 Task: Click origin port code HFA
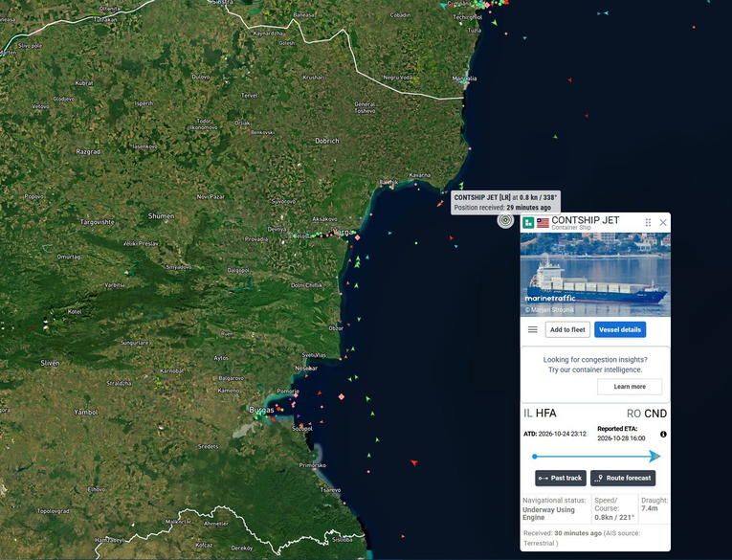(545, 414)
